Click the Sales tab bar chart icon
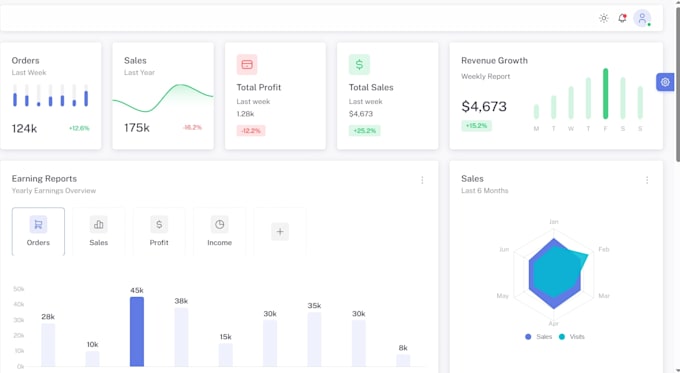The image size is (680, 373). [x=98, y=224]
